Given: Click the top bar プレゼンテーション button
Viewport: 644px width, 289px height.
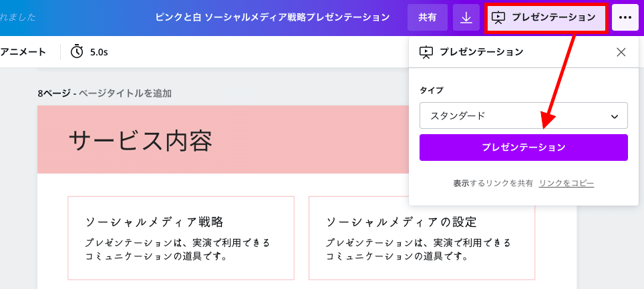Looking at the screenshot, I should click(x=546, y=17).
